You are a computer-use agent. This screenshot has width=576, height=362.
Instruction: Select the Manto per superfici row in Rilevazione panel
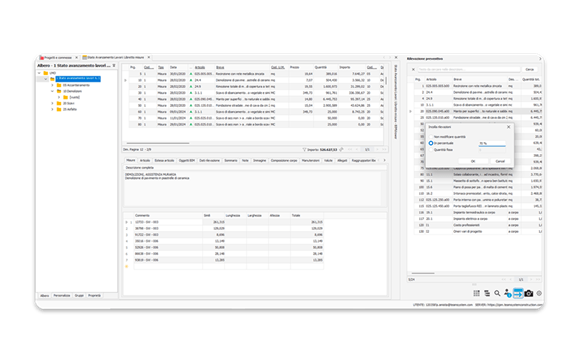478,111
